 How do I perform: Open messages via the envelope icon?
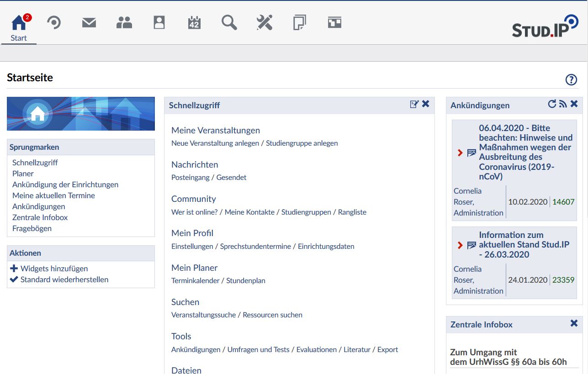coord(89,21)
